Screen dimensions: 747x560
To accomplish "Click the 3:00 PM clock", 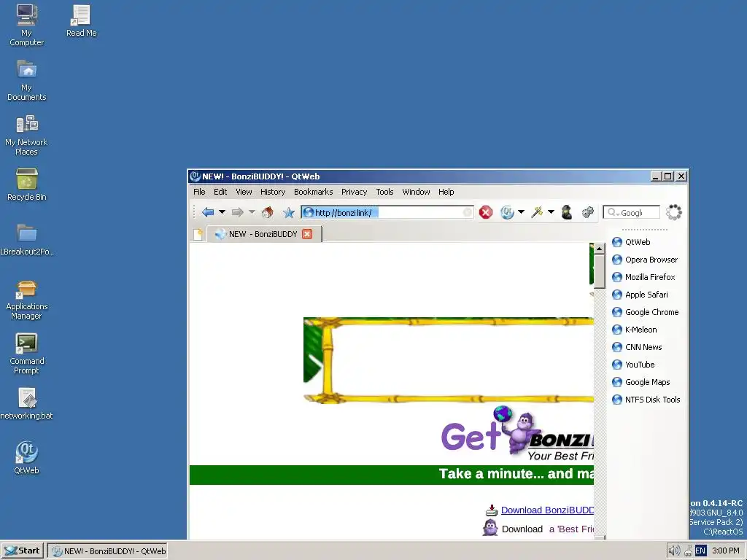I will point(726,551).
